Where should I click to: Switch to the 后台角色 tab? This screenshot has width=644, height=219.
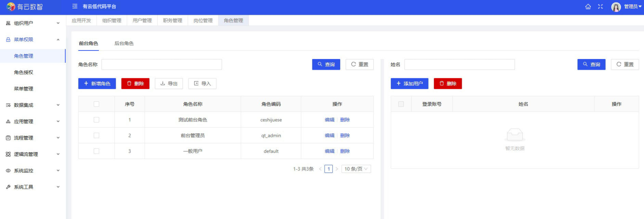[124, 43]
